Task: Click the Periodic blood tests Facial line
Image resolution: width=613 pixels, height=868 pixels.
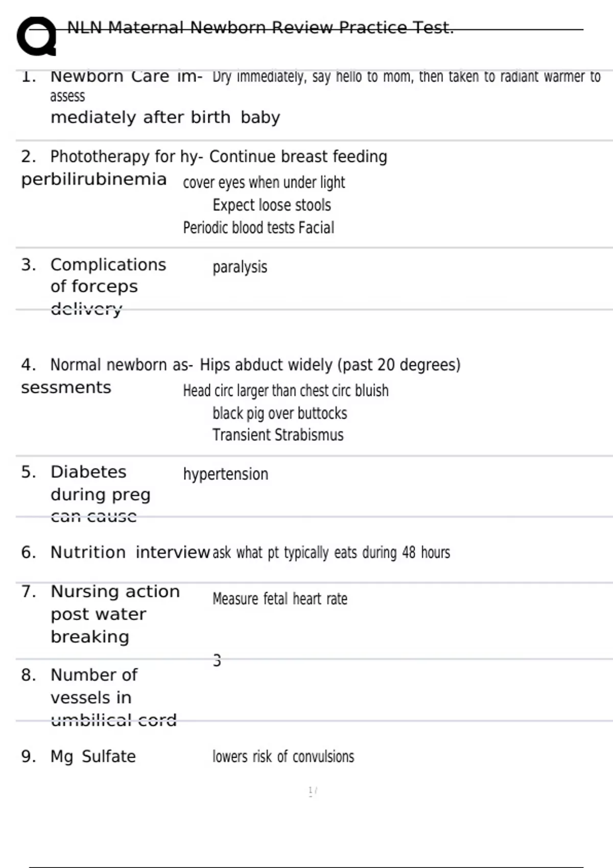Action: tap(258, 227)
